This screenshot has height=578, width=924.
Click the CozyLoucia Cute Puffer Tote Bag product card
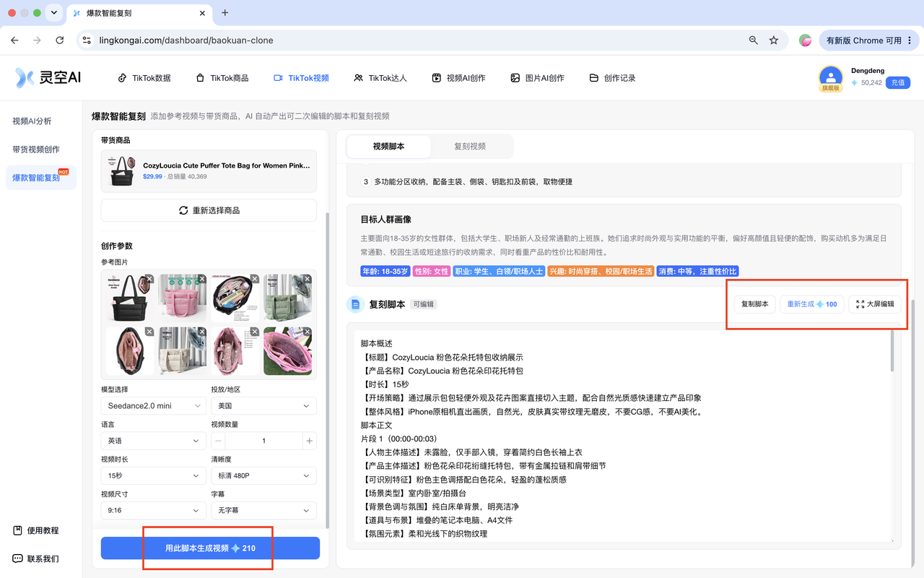click(209, 171)
